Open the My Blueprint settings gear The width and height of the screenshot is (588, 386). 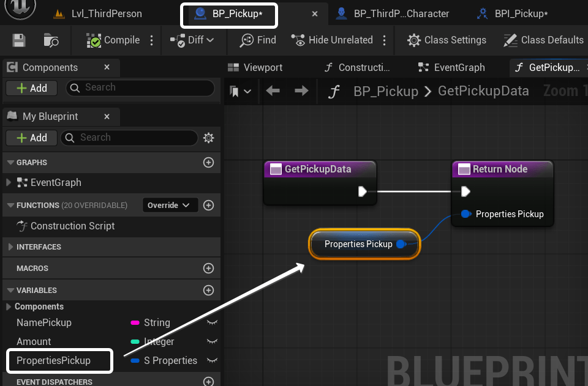(x=208, y=138)
